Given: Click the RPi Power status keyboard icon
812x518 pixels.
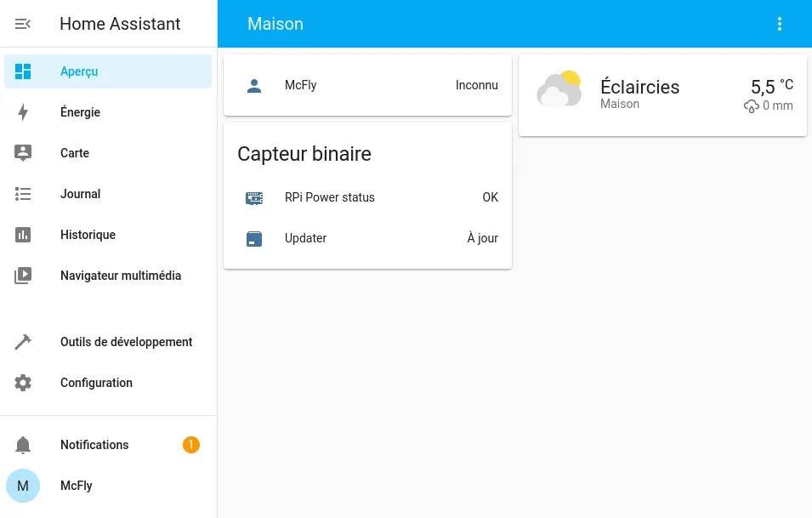Looking at the screenshot, I should coord(253,197).
